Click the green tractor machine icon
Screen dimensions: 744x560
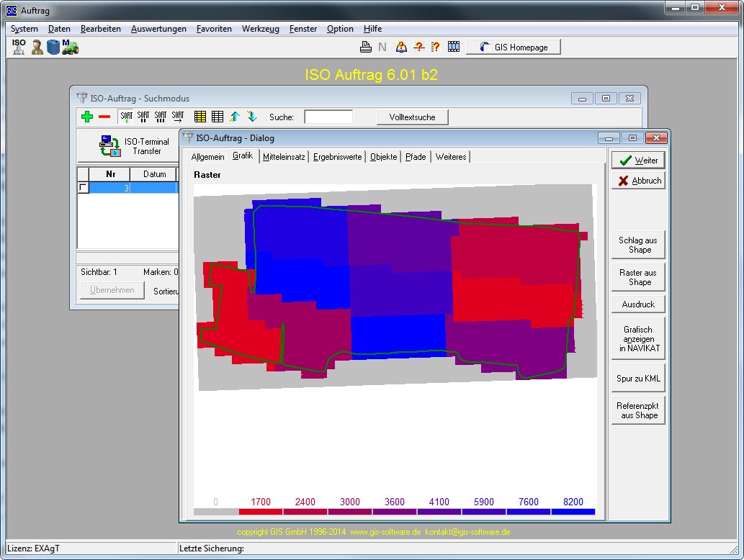(70, 47)
